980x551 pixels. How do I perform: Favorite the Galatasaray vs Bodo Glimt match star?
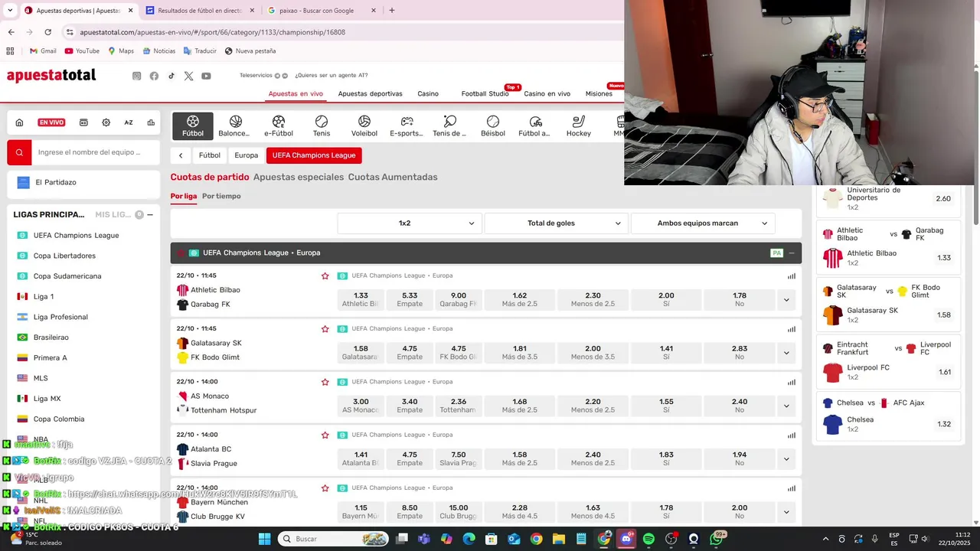click(325, 329)
